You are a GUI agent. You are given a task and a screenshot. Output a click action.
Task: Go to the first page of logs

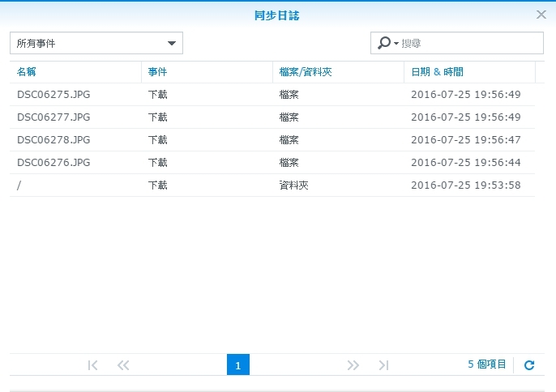[x=92, y=365]
